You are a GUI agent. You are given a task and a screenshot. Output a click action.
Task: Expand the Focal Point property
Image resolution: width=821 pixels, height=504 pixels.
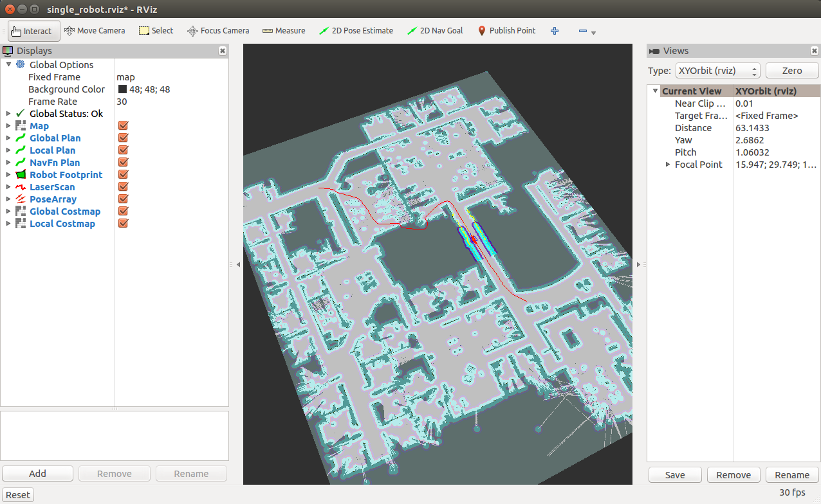click(x=667, y=165)
